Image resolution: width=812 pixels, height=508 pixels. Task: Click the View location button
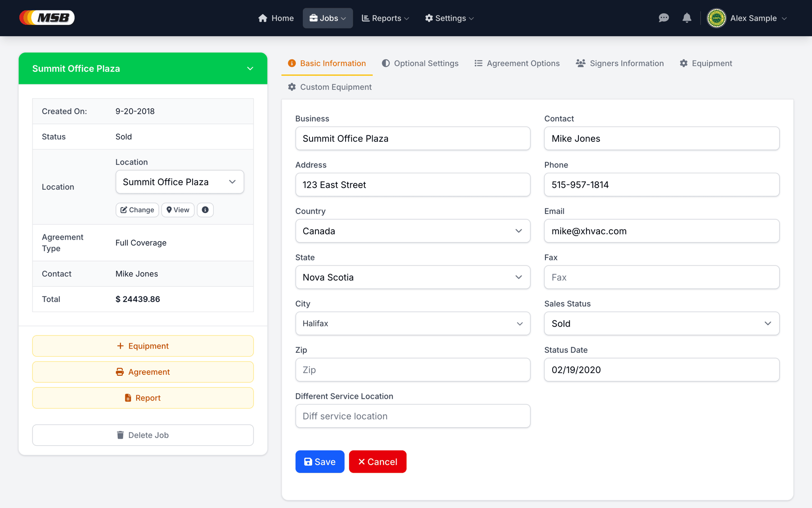tap(178, 210)
